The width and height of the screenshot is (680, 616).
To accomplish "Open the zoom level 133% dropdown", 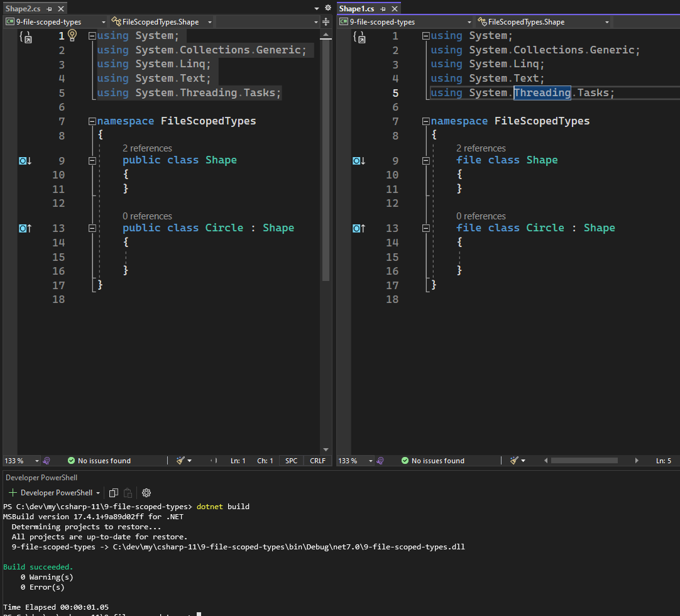I will click(x=21, y=460).
